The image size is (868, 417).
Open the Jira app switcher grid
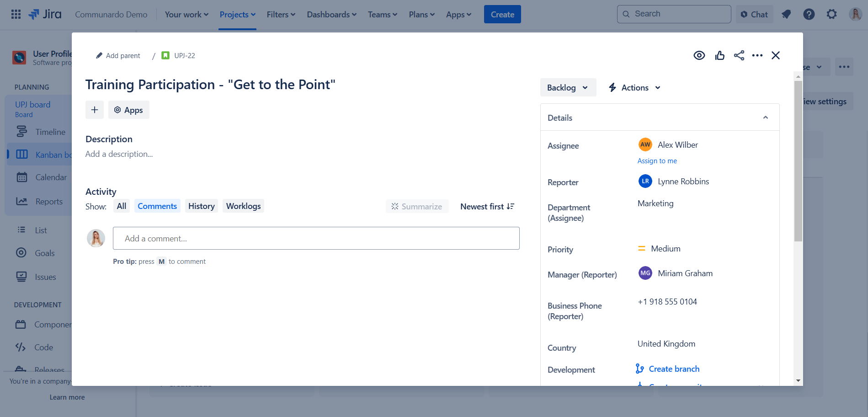16,14
